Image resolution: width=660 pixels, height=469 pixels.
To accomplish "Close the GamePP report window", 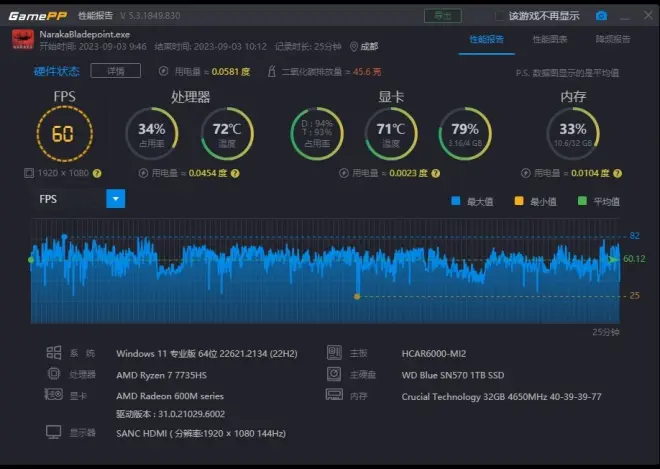I will (648, 15).
